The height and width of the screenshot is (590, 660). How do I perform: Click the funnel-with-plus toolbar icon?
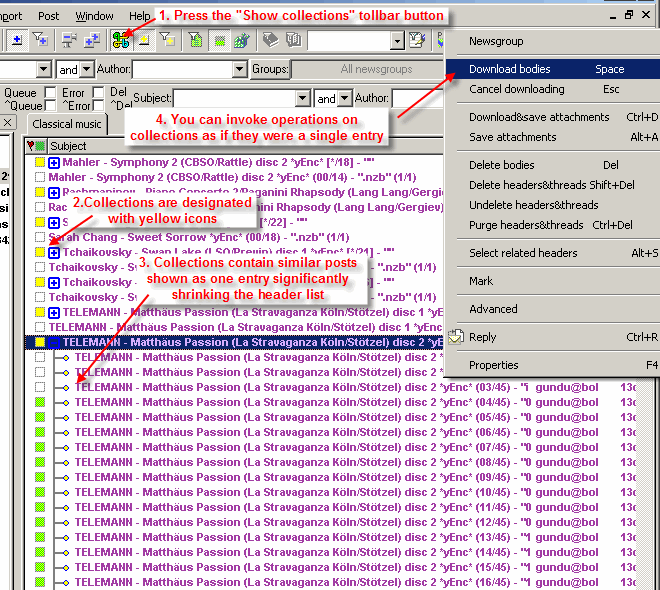pos(41,40)
